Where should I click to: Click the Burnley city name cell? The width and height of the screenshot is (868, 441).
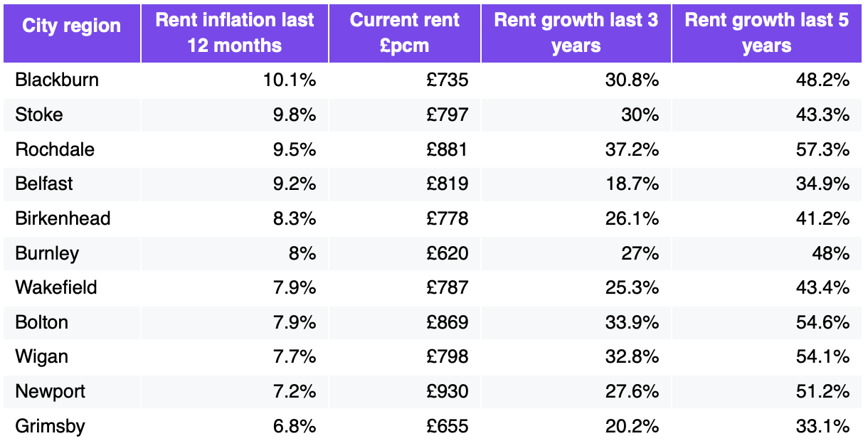pyautogui.click(x=47, y=253)
